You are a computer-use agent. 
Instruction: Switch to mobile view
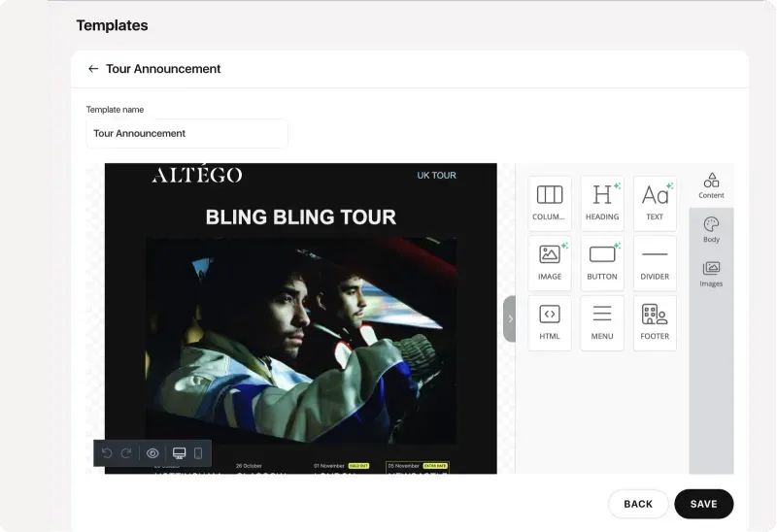[x=198, y=453]
